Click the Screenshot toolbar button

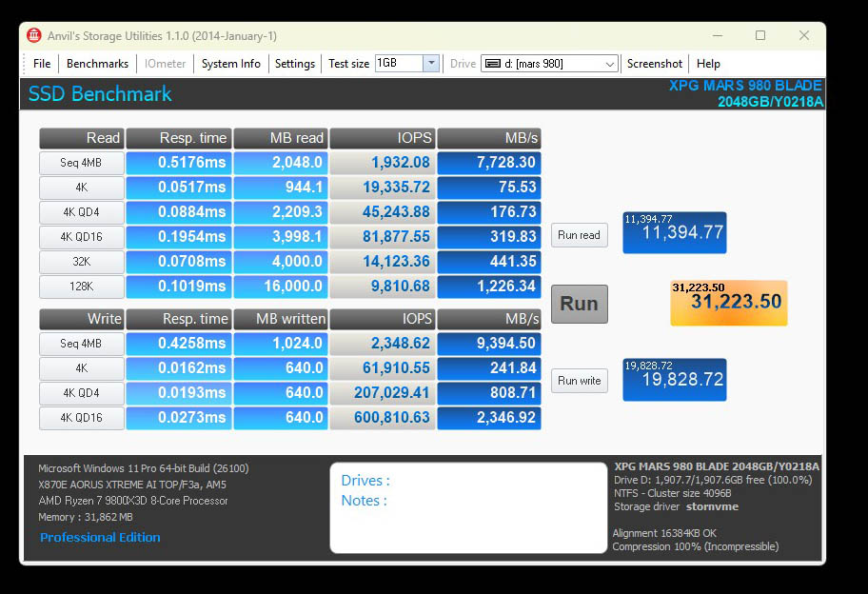click(654, 64)
